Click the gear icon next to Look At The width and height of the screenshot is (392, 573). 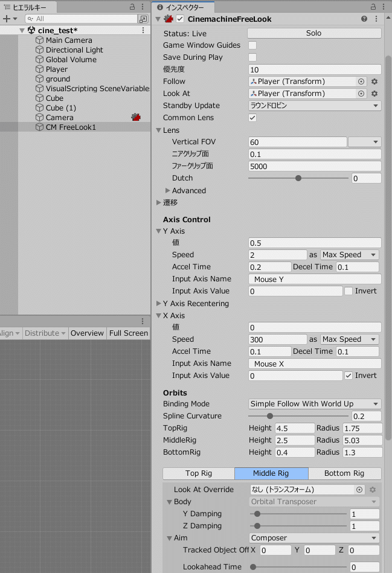coord(374,94)
